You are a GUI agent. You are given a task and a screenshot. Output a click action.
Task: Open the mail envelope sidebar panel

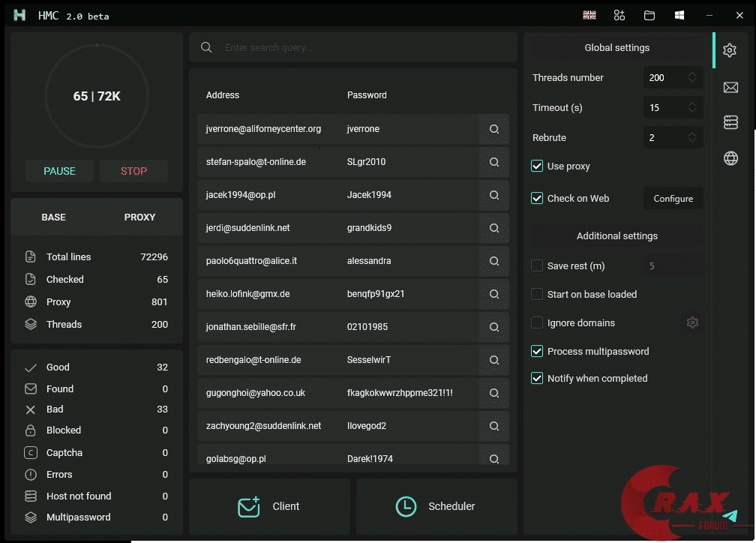coord(730,88)
